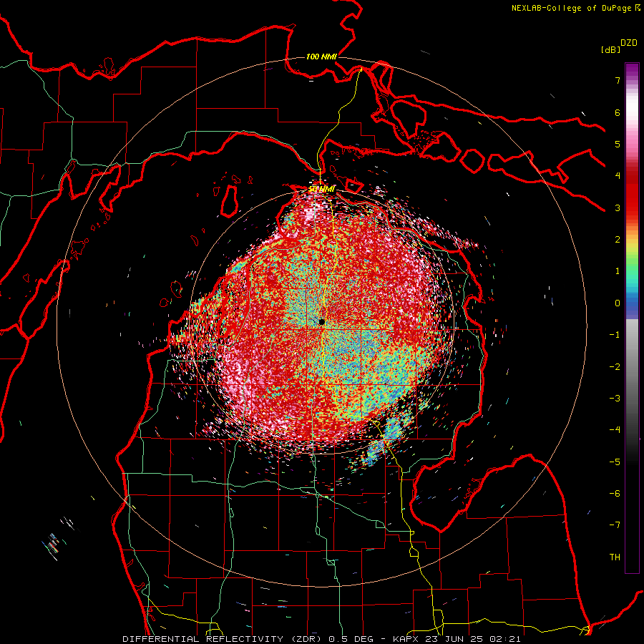Click the 0.5 DEG elevation text in the footer
Viewport: 644px width, 644px height.
351,639
